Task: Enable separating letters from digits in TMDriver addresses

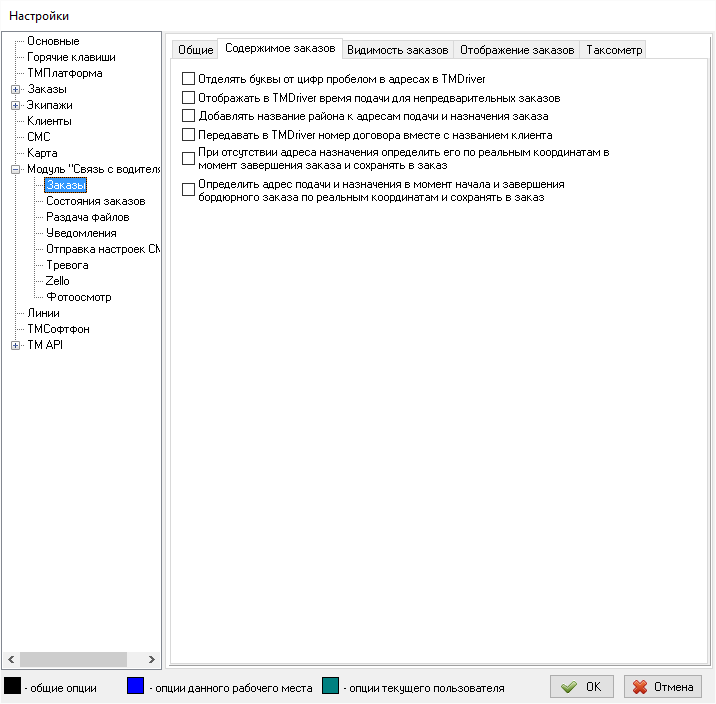Action: (x=189, y=79)
